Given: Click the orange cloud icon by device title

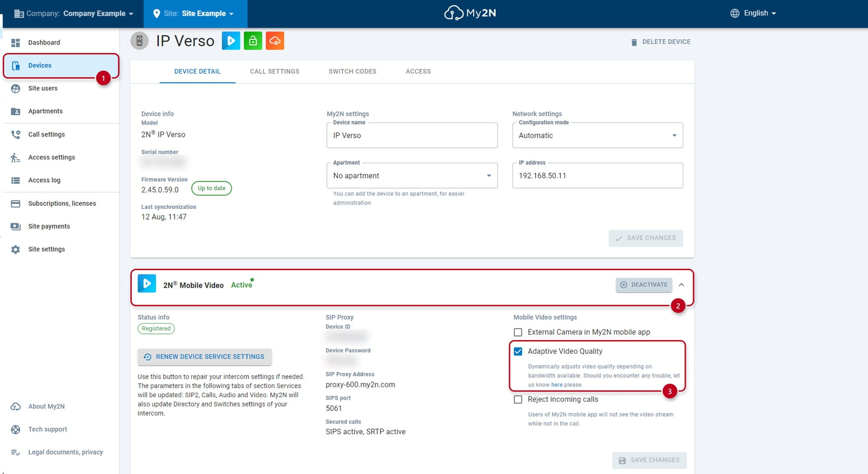Looking at the screenshot, I should coord(275,41).
